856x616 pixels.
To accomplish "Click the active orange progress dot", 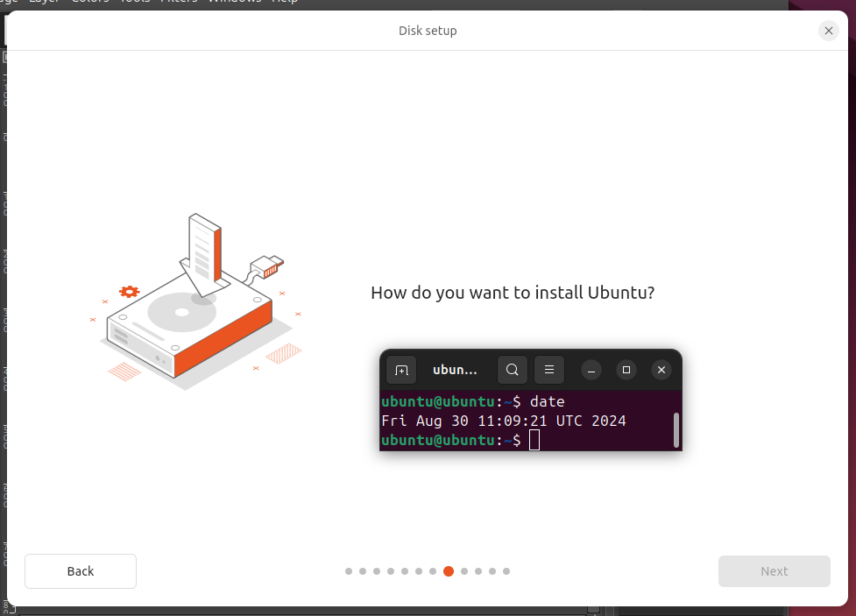I will [449, 571].
